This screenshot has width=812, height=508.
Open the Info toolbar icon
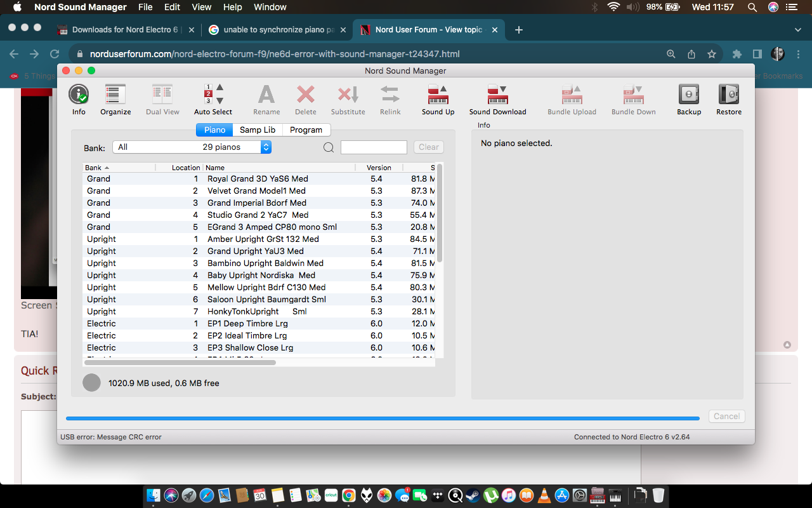[79, 95]
